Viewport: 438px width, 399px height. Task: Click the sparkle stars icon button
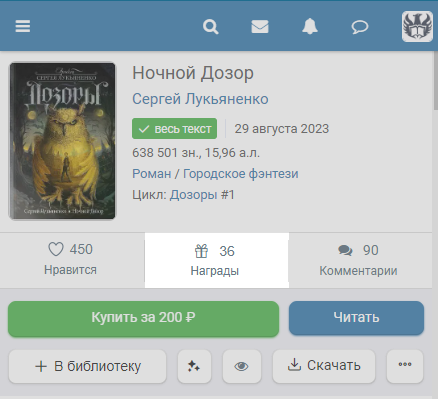click(194, 366)
